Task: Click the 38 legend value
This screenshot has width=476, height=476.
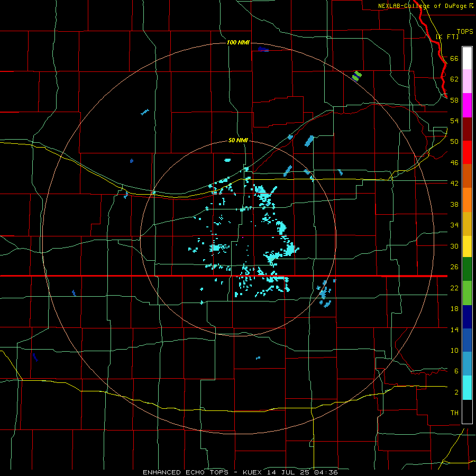Action: click(454, 204)
